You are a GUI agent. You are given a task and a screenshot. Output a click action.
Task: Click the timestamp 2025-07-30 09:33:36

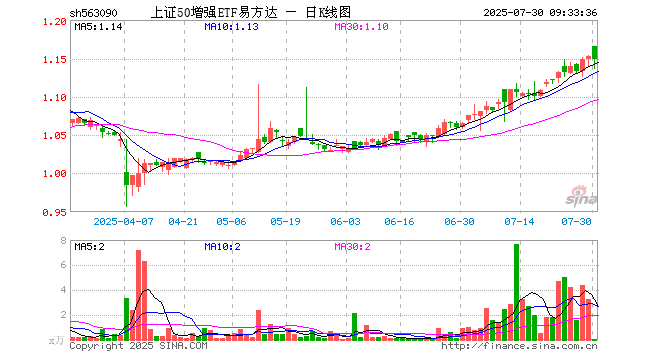click(540, 13)
